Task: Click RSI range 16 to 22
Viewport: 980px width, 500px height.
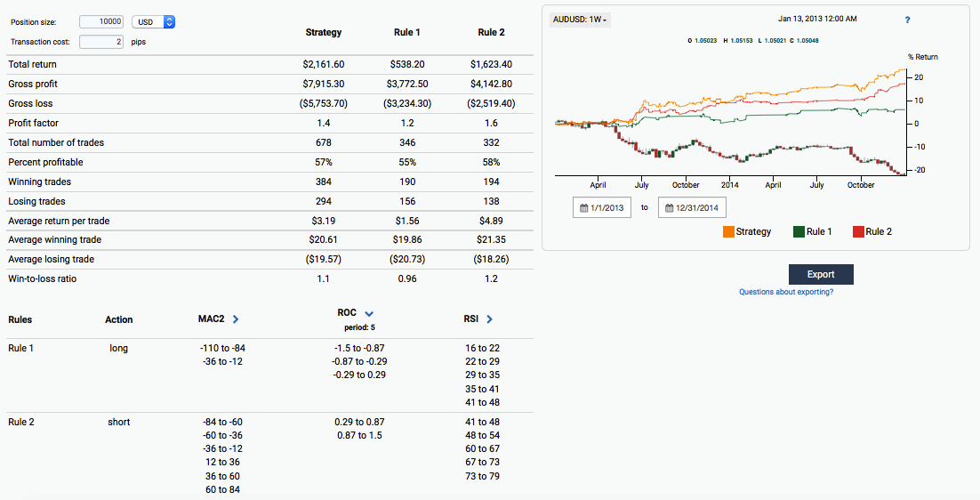Action: click(483, 348)
